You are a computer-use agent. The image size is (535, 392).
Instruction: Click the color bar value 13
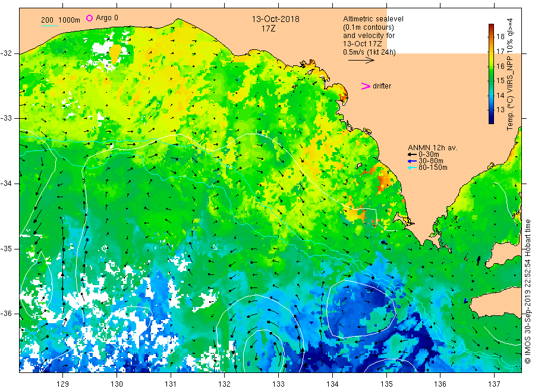click(500, 110)
